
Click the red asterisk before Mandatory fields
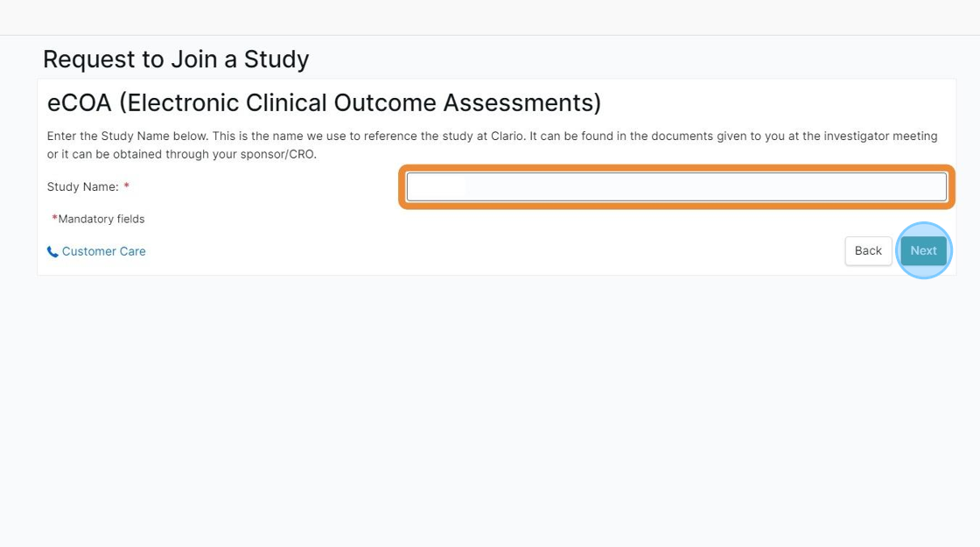pos(54,218)
